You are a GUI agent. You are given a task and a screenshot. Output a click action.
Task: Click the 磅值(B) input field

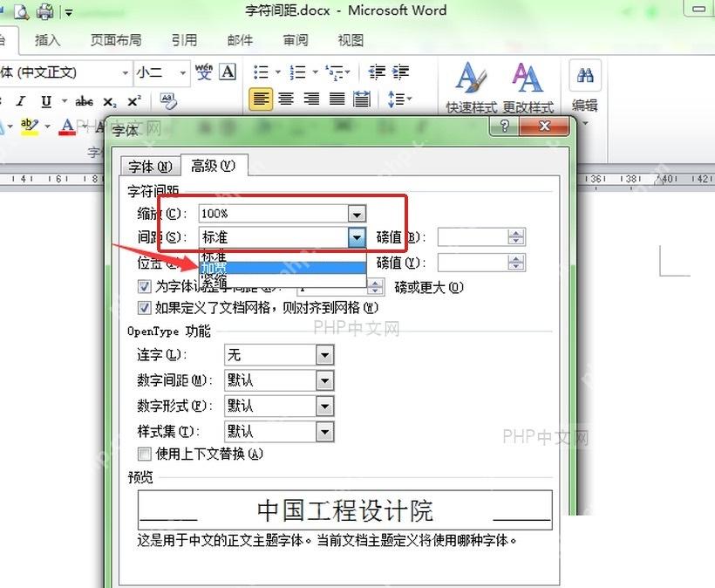pyautogui.click(x=473, y=237)
